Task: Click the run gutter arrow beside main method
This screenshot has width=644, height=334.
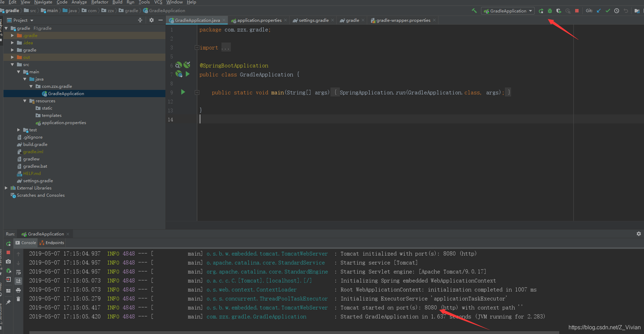Action: (183, 92)
